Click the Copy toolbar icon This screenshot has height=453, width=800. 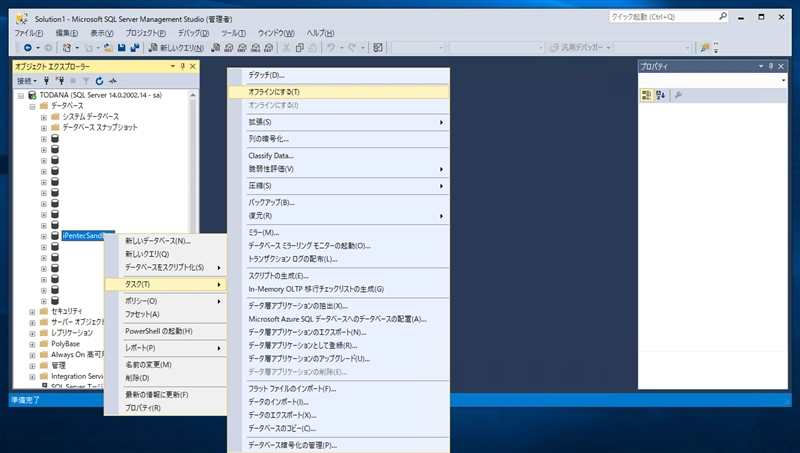coord(299,47)
